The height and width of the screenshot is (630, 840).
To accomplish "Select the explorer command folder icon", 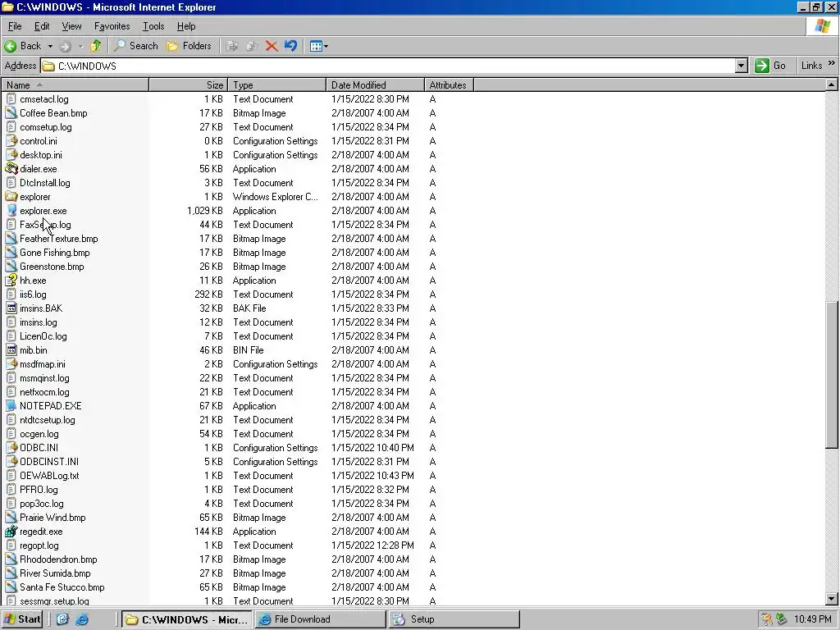I will point(11,197).
